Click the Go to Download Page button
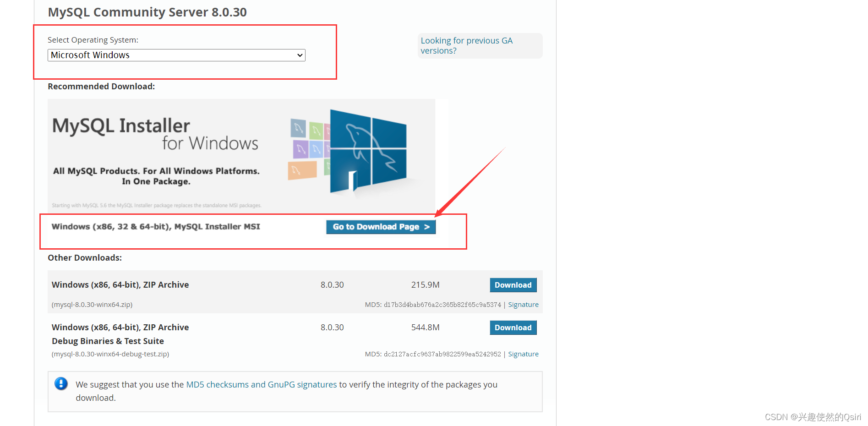The width and height of the screenshot is (868, 426). [x=381, y=227]
